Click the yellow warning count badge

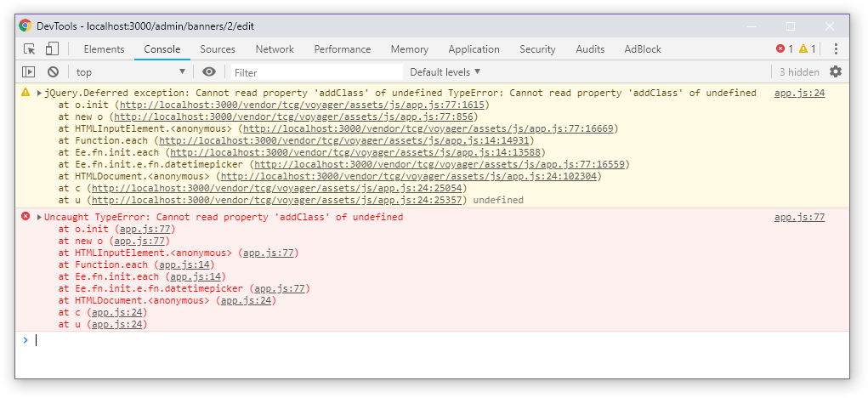807,49
